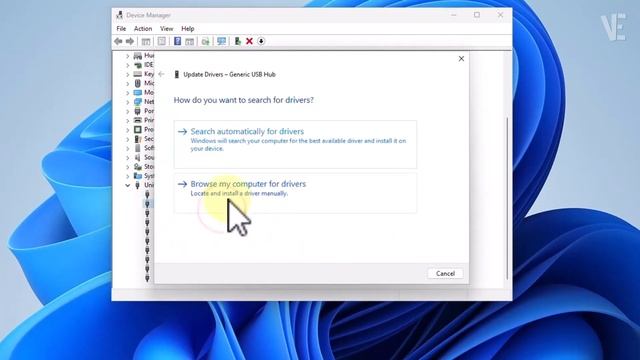This screenshot has width=640, height=360.
Task: Click the Device Manager title bar icon
Action: (119, 15)
